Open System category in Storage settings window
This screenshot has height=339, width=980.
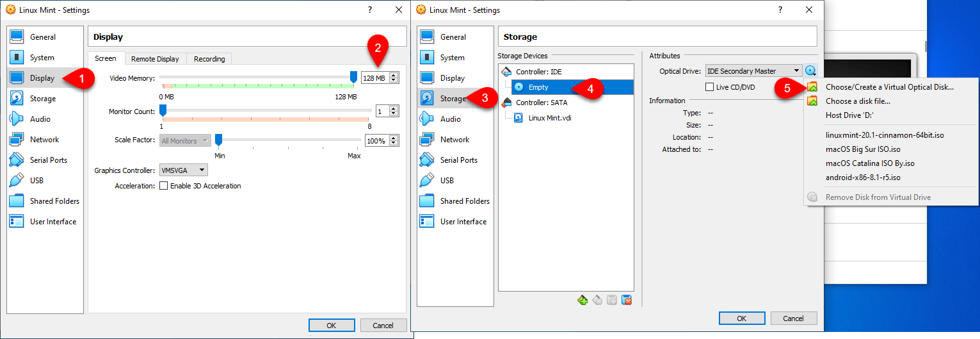455,58
